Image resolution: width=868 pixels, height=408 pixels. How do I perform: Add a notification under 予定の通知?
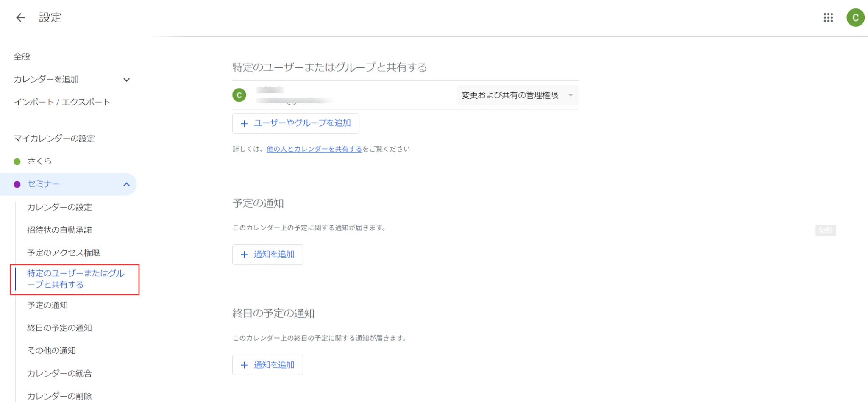[x=267, y=255]
